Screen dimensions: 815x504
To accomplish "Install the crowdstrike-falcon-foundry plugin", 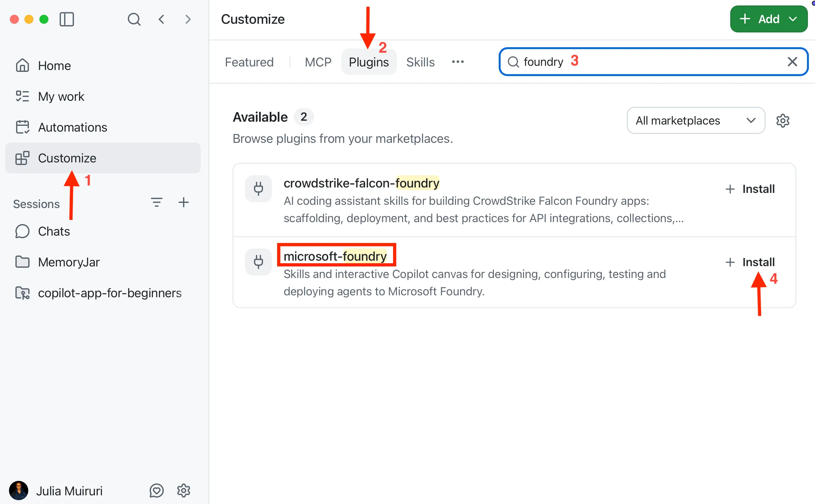I will click(x=750, y=189).
